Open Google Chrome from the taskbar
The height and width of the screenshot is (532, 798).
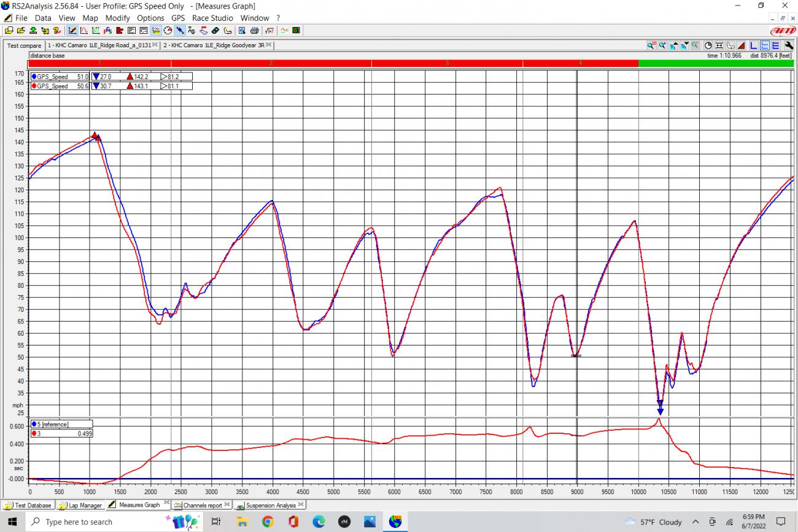267,522
